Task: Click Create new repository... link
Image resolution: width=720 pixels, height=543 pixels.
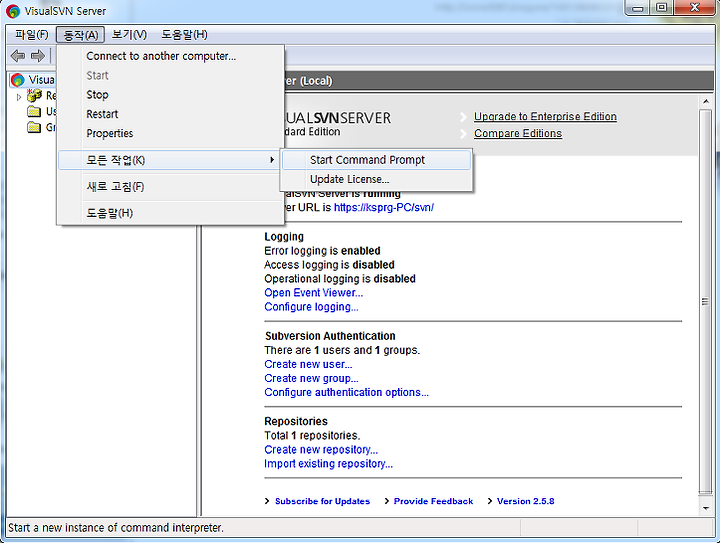Action: point(321,450)
